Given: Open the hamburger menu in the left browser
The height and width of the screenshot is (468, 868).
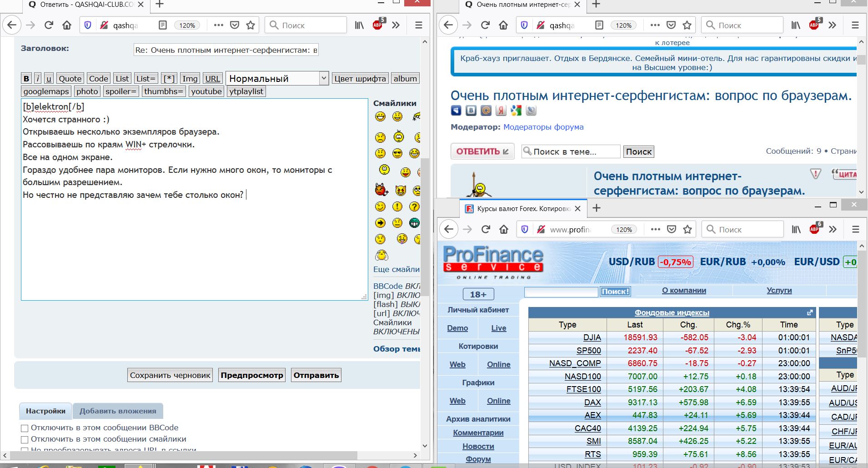Looking at the screenshot, I should (419, 25).
